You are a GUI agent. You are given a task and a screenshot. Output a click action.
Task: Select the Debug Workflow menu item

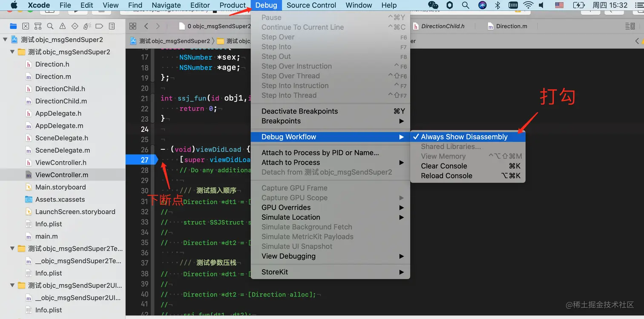330,137
